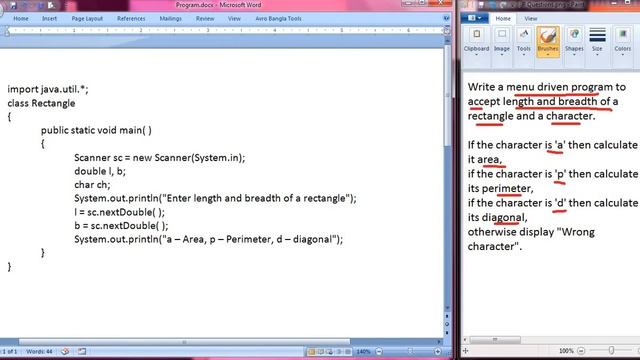Click Save icon in Paint title bar
This screenshot has height=360, width=640.
coord(481,5)
